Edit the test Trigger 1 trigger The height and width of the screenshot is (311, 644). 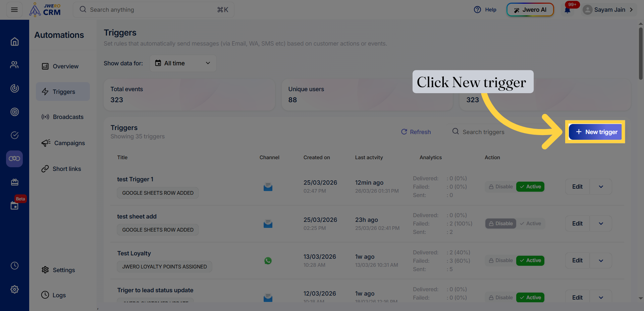pos(577,187)
